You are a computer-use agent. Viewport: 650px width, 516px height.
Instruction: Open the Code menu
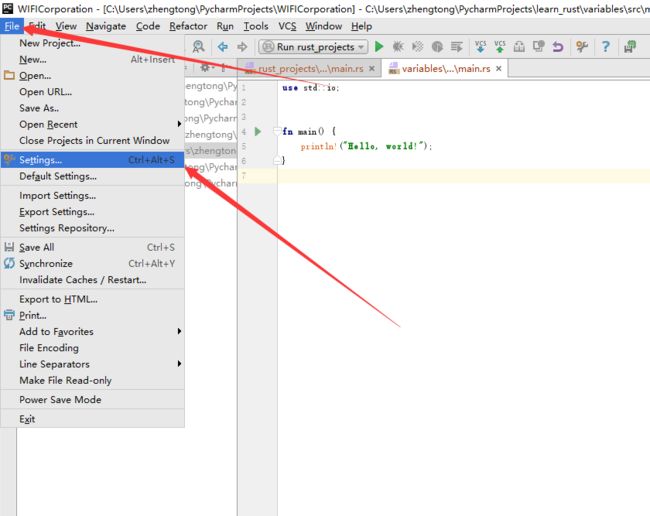tap(148, 26)
